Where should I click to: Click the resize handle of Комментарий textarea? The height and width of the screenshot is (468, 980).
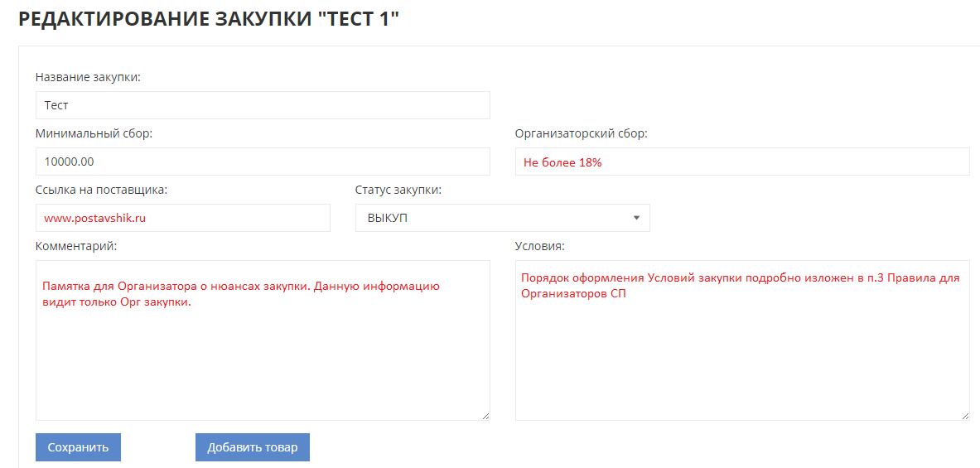[485, 416]
